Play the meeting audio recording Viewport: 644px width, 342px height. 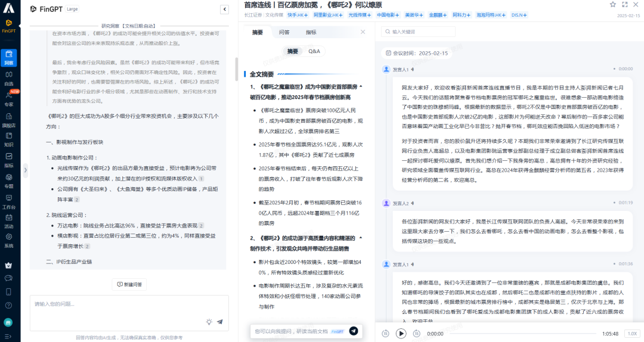401,334
